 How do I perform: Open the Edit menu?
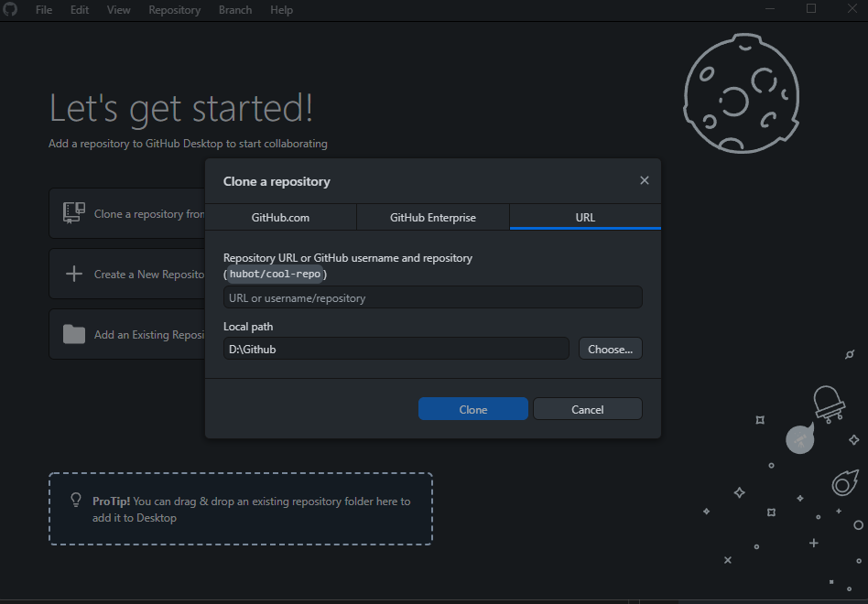point(80,10)
